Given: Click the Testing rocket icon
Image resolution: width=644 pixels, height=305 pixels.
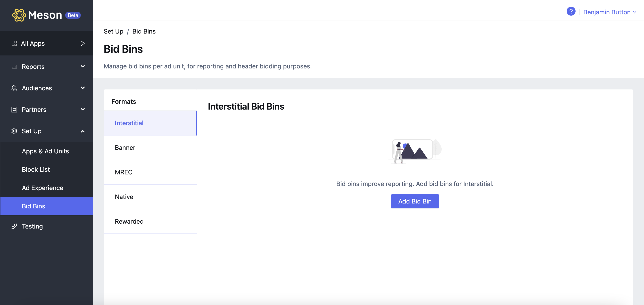Looking at the screenshot, I should (14, 226).
